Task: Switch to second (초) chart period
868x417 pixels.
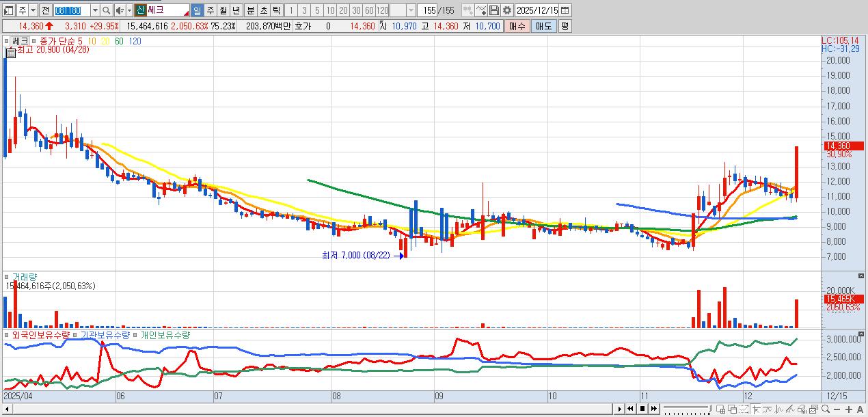Action: (263, 10)
